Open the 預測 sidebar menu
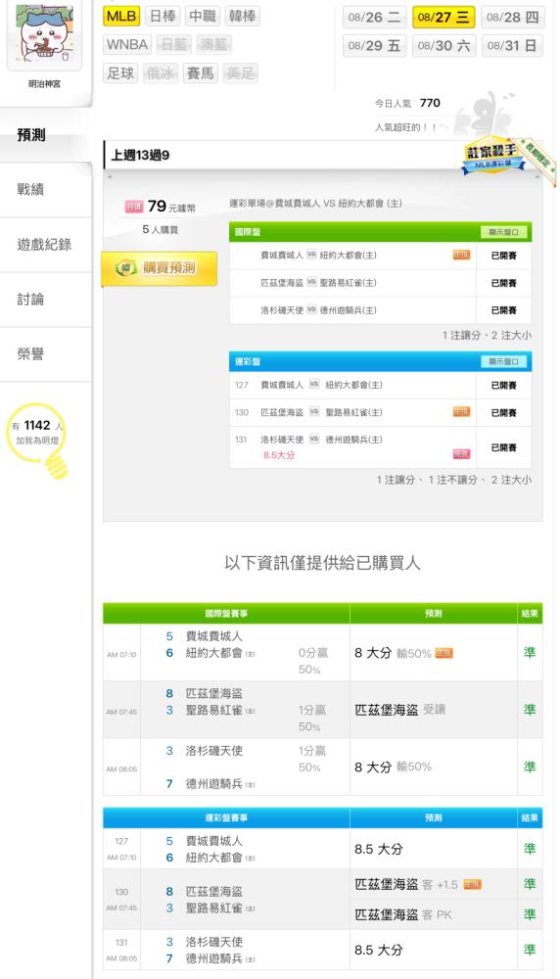Screen dimensions: 560x979 pos(46,135)
